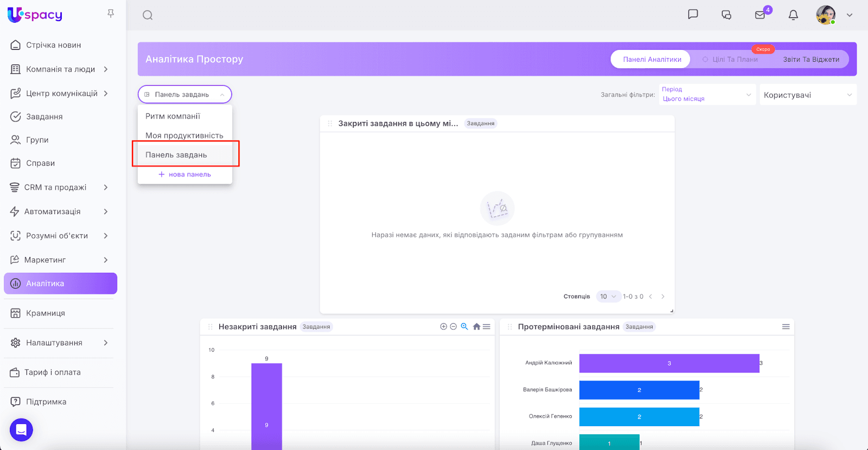The height and width of the screenshot is (450, 868).
Task: Switch to Звіти Та Віджети tab
Action: pyautogui.click(x=810, y=60)
